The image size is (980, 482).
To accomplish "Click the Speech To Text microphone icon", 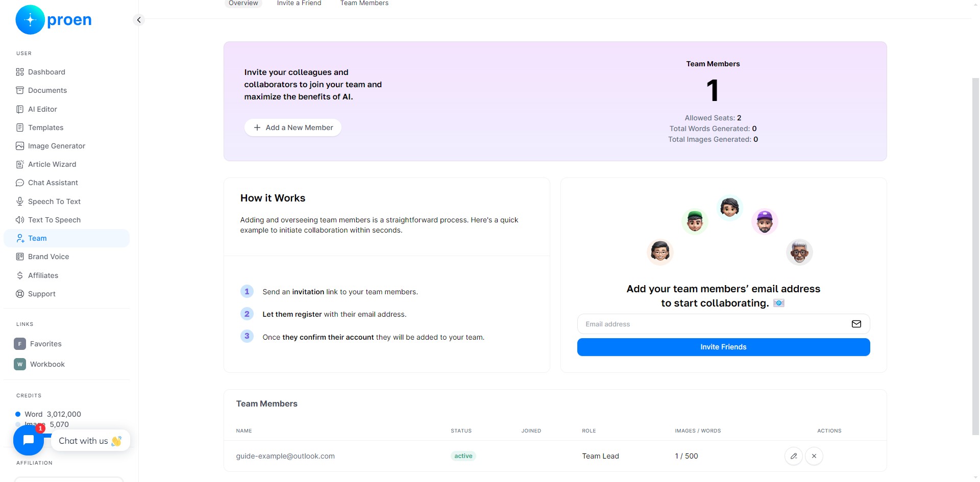I will 20,201.
